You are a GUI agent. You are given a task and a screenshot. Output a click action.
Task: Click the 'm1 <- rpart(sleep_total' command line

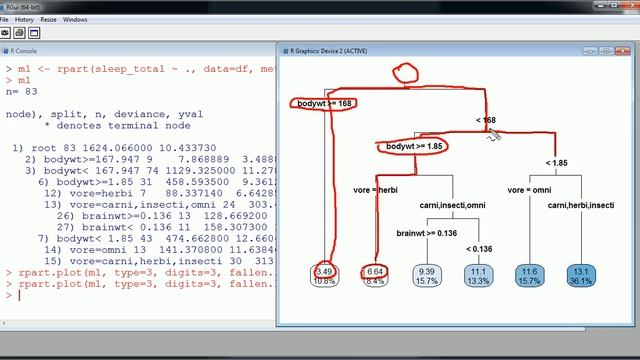coord(140,69)
